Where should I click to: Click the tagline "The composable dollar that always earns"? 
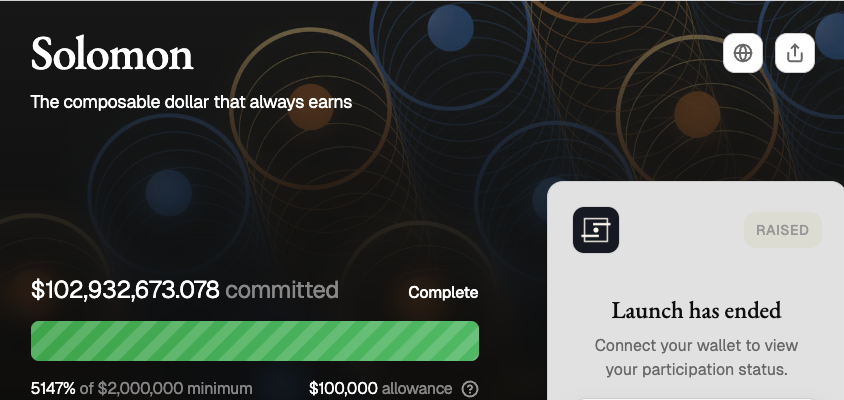(x=191, y=102)
